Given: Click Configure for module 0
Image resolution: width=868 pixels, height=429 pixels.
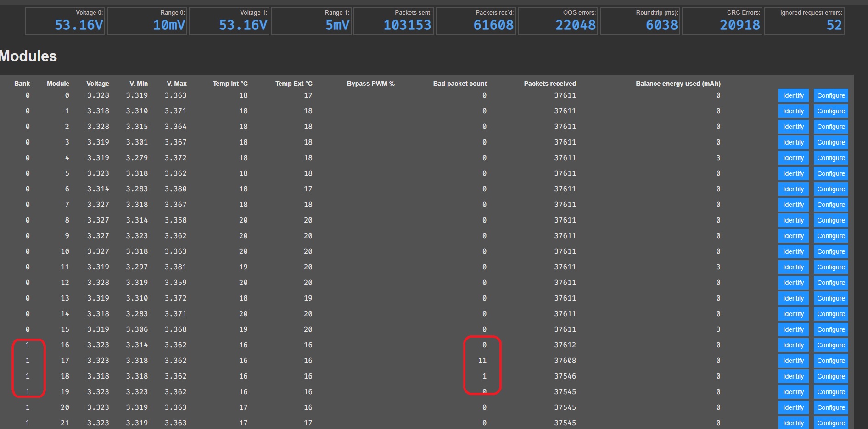Looking at the screenshot, I should pos(831,95).
